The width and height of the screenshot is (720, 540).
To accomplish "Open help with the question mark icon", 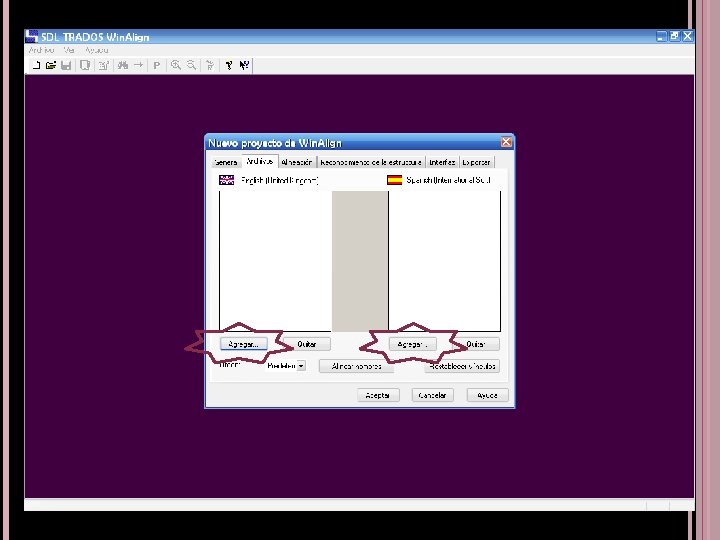I will (229, 65).
